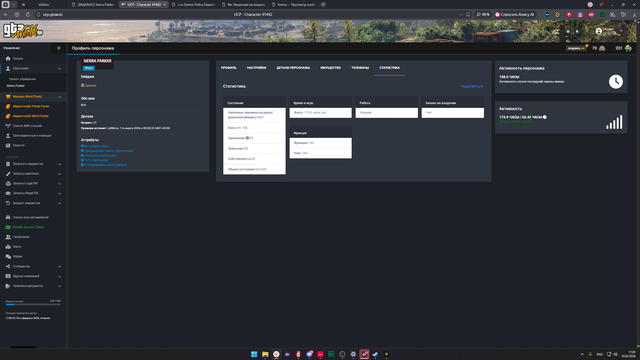
Task: Click the Поделиться share link
Action: pyautogui.click(x=472, y=87)
